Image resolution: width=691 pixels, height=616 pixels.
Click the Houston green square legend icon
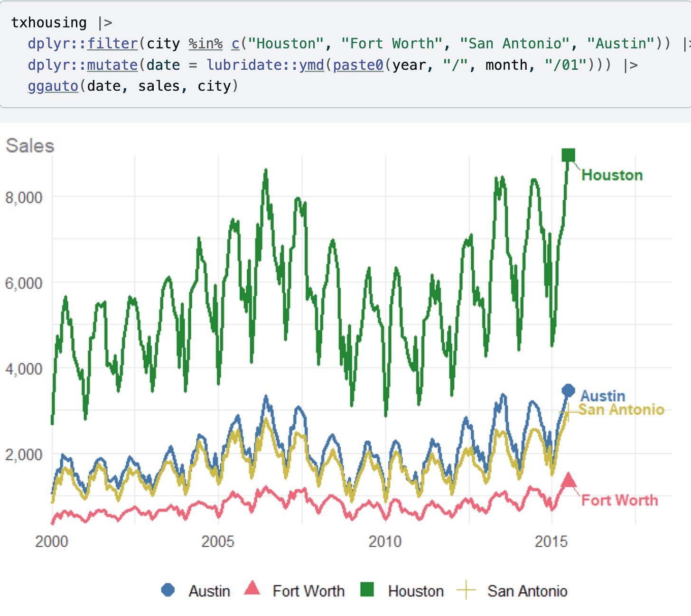pos(367,589)
